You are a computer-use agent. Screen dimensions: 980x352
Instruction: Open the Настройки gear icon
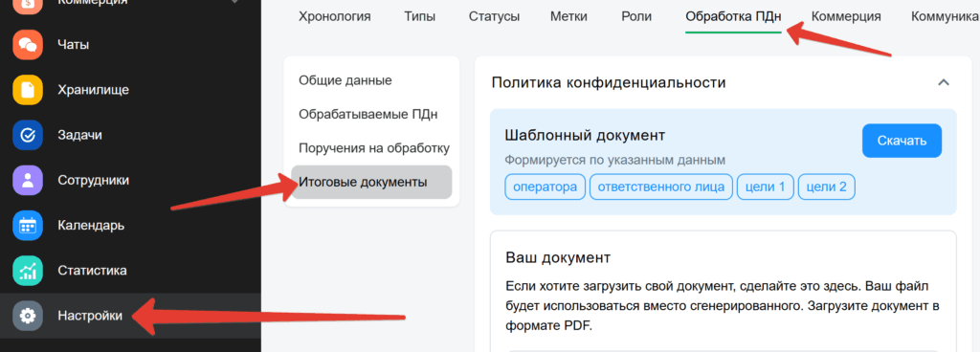[x=28, y=316]
